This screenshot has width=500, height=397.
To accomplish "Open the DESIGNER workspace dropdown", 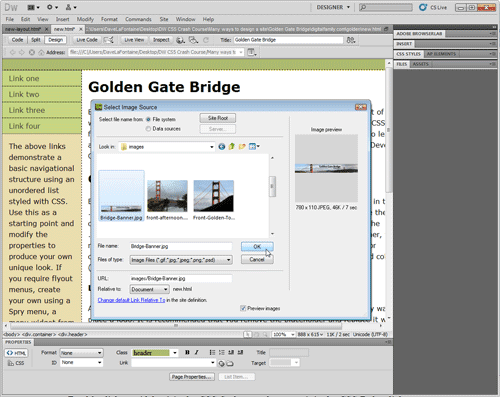I will tap(333, 7).
